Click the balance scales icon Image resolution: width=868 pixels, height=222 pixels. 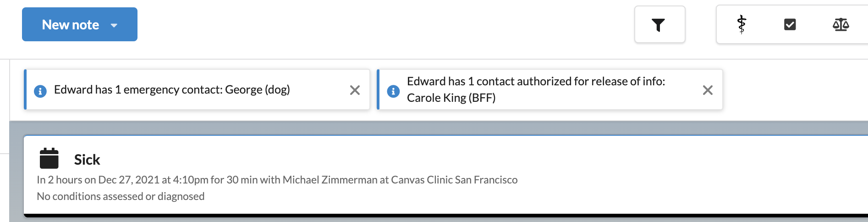[841, 24]
